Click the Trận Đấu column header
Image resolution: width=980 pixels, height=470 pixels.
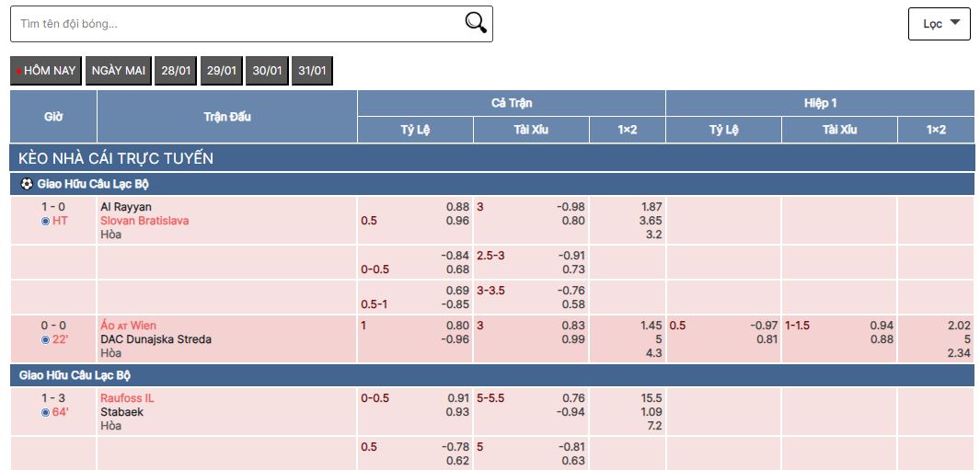226,117
